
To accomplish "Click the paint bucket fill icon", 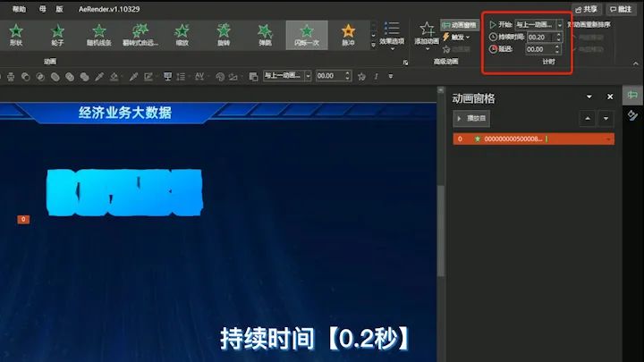I will tap(114, 76).
